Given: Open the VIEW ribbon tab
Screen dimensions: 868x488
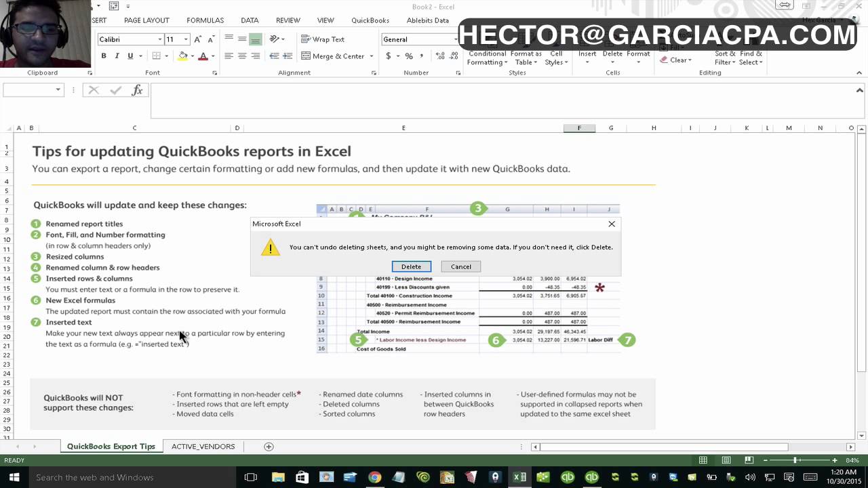Looking at the screenshot, I should tap(325, 20).
